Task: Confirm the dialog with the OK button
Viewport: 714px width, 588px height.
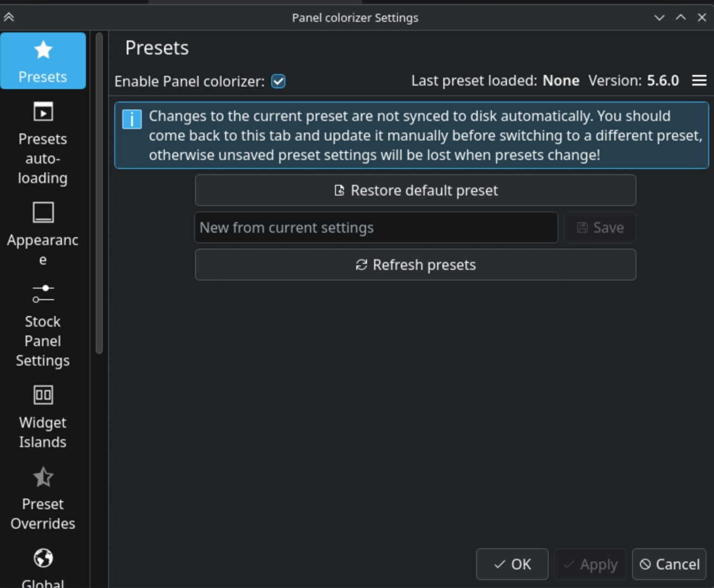Action: [x=512, y=564]
